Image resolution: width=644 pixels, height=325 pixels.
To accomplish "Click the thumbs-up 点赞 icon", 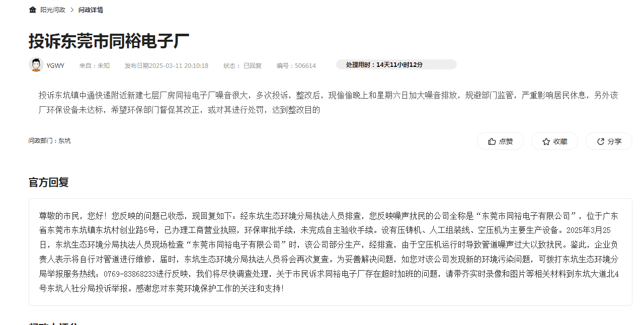I will coord(492,141).
